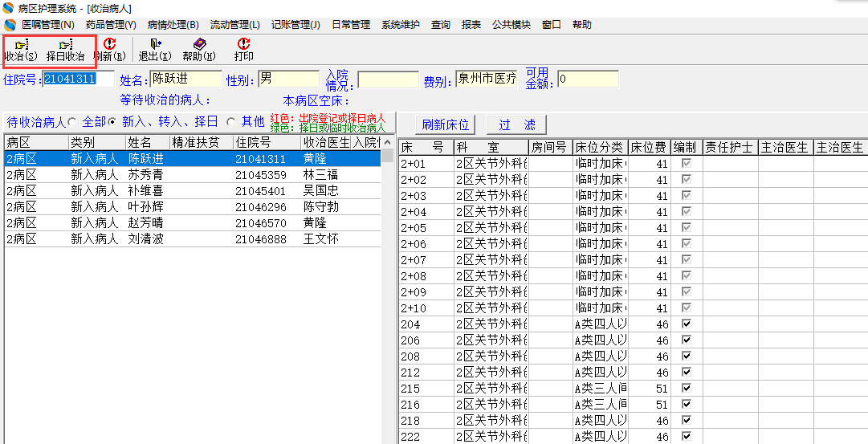
Task: Click the 退出(X) toolbar icon
Action: click(x=155, y=50)
